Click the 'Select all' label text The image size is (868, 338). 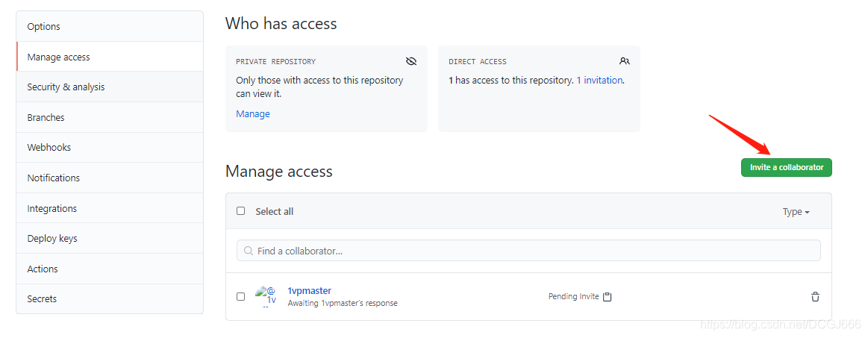click(x=275, y=211)
